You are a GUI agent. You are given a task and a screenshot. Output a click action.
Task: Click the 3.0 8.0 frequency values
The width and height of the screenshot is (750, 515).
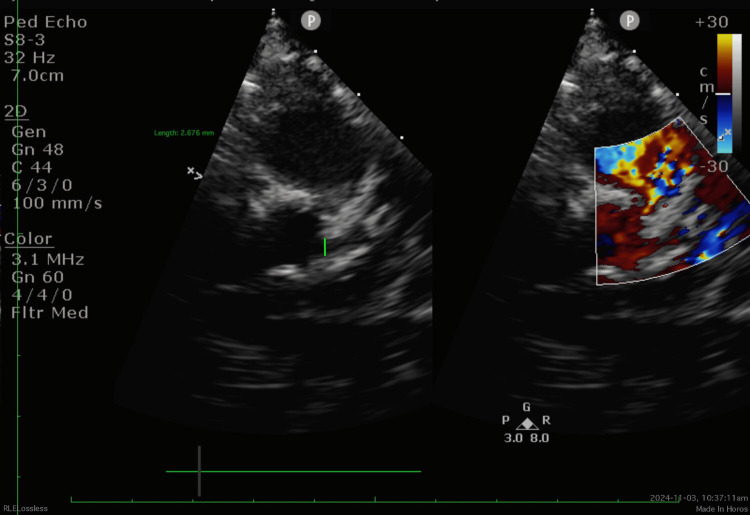pyautogui.click(x=526, y=438)
